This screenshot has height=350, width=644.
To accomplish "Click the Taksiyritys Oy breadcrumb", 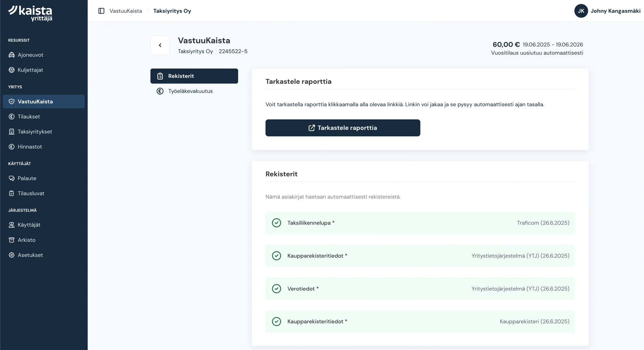I will coord(172,11).
